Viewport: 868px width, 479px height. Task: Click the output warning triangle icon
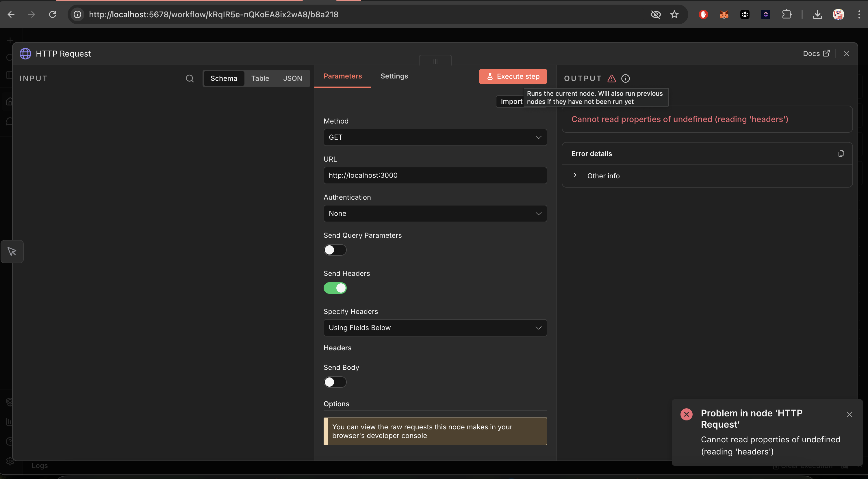pyautogui.click(x=612, y=78)
